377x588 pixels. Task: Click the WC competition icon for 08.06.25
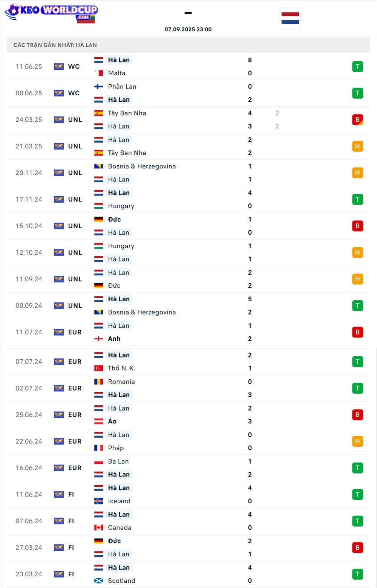[59, 93]
